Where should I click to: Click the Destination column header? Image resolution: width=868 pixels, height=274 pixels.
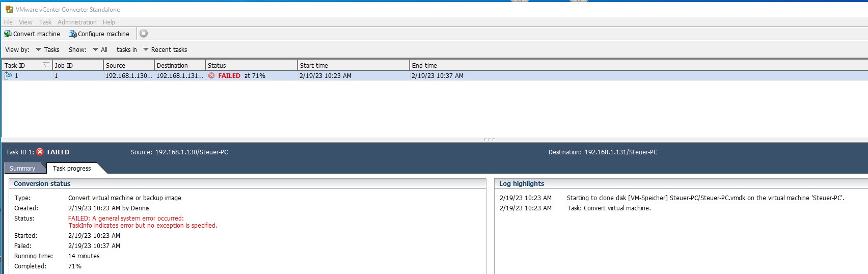[179, 65]
